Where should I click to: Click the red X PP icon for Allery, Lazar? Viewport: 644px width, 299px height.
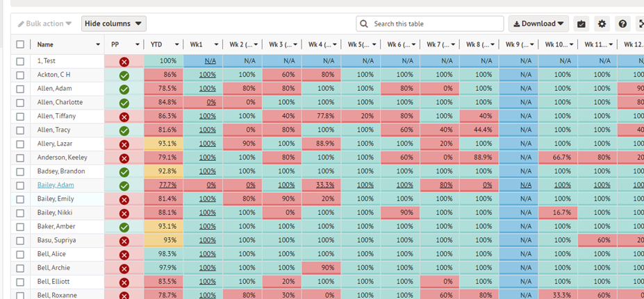point(124,144)
